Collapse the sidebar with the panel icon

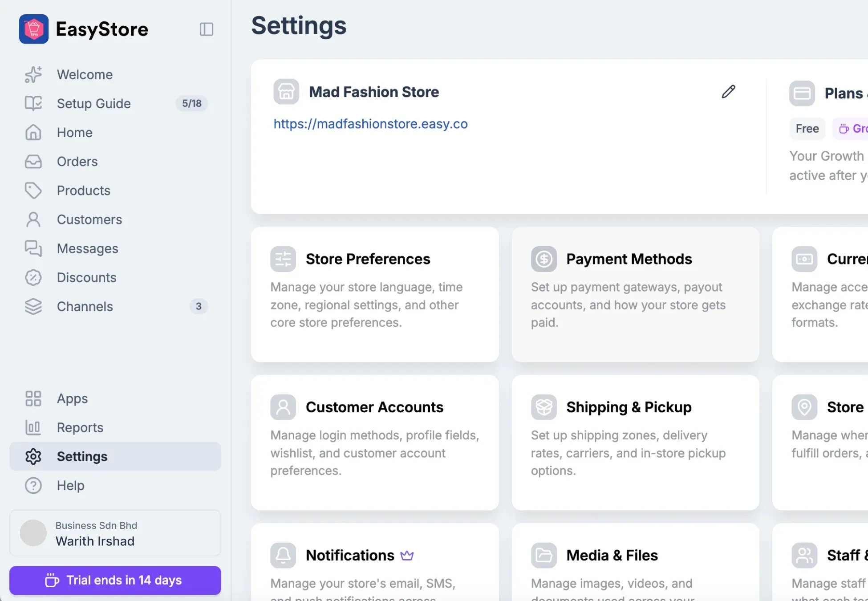click(207, 29)
